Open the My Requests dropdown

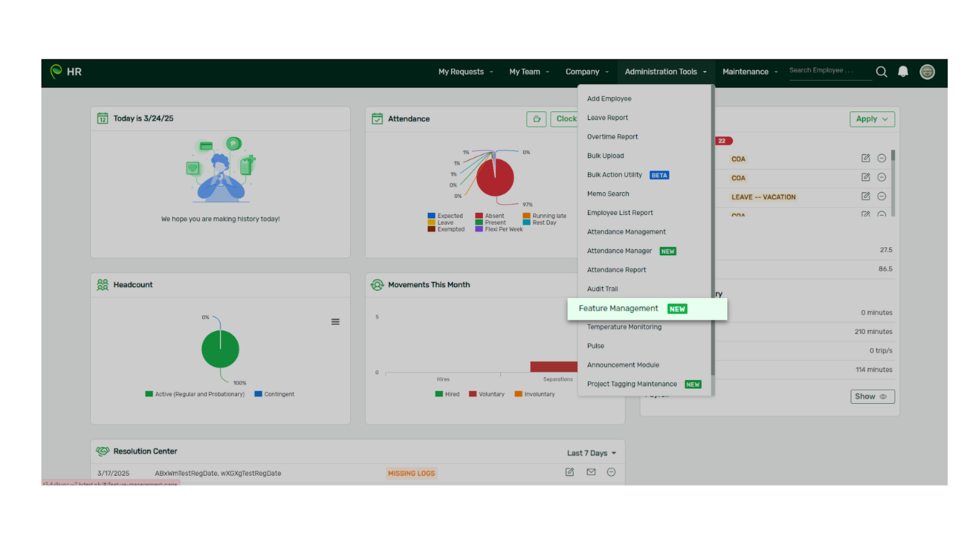(466, 72)
